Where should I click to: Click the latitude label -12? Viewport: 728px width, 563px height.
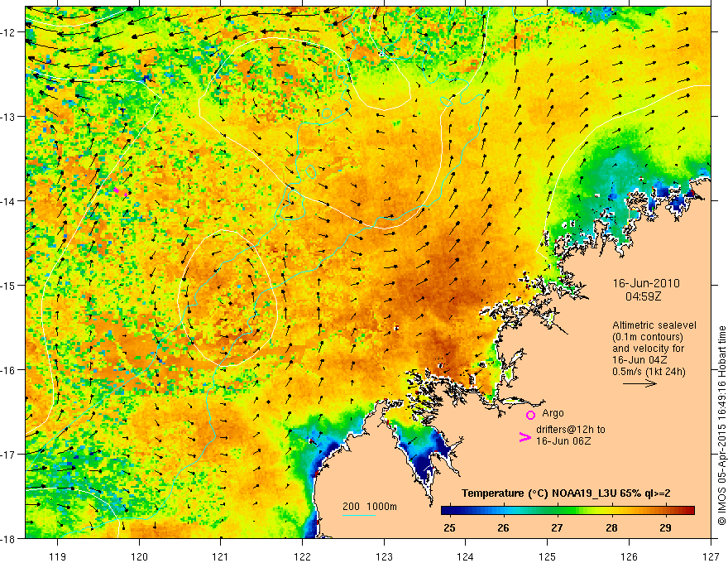[x=8, y=32]
